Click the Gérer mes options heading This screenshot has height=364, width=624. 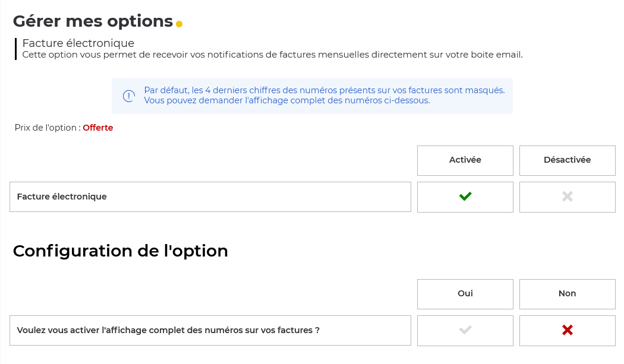[x=93, y=21]
